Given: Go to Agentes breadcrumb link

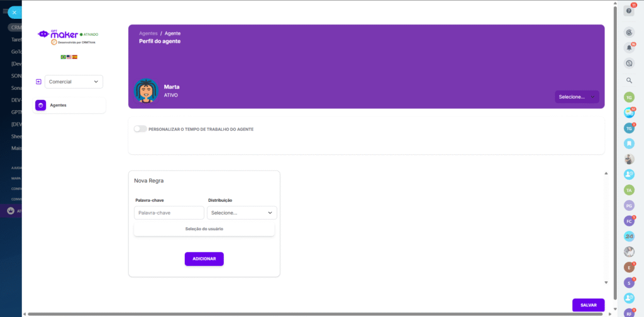Looking at the screenshot, I should [148, 33].
